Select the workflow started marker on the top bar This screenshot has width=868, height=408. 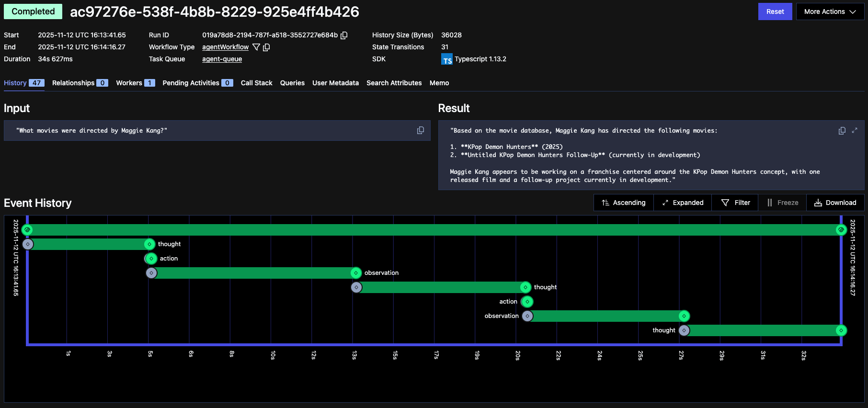tap(27, 230)
